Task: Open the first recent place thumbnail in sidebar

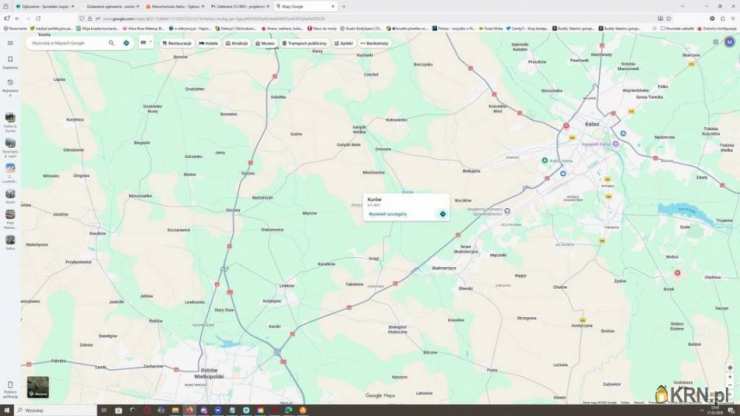Action: 10,118
